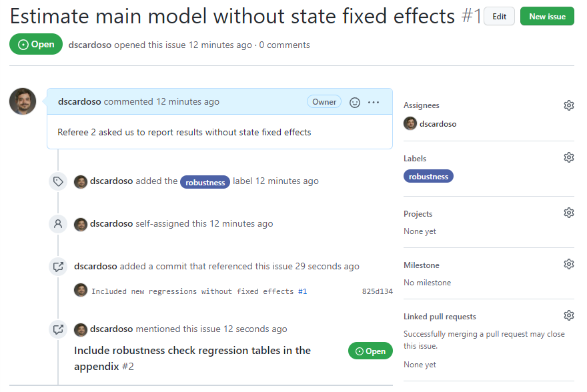The image size is (587, 392).
Task: Click the robustness label in timeline
Action: 205,182
